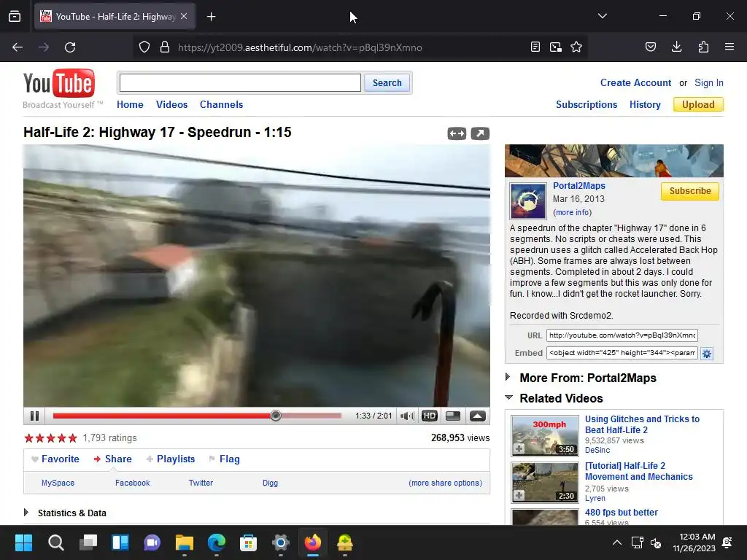This screenshot has width=747, height=560.
Task: Open a new browser tab
Action: (x=211, y=17)
